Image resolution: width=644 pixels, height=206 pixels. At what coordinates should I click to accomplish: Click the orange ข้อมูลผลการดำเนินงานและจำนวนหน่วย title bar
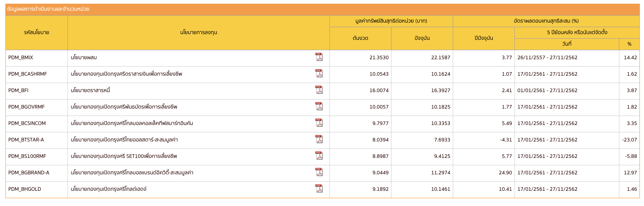tap(322, 9)
